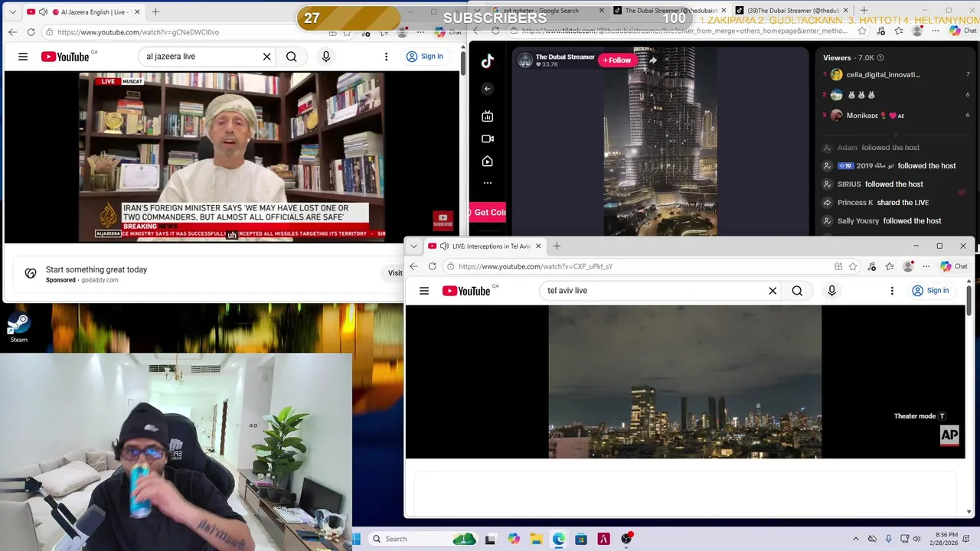The height and width of the screenshot is (551, 980).
Task: Start voice search in Al Jazeera window
Action: (326, 57)
